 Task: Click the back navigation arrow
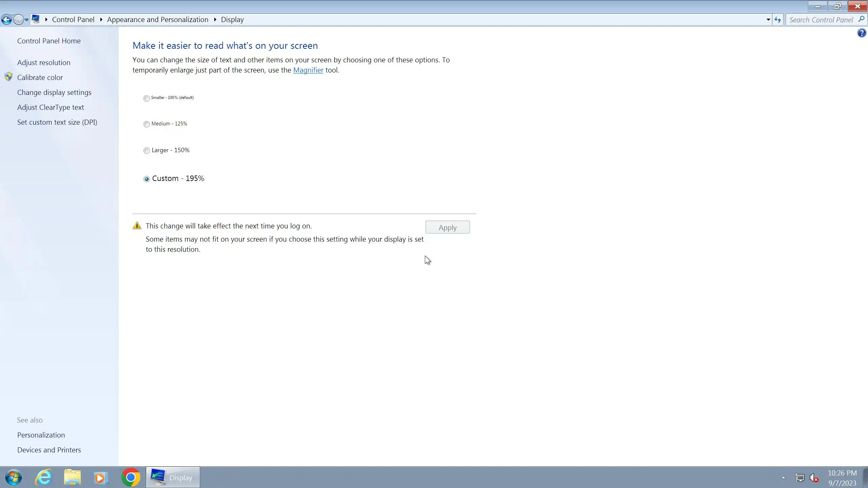6,20
